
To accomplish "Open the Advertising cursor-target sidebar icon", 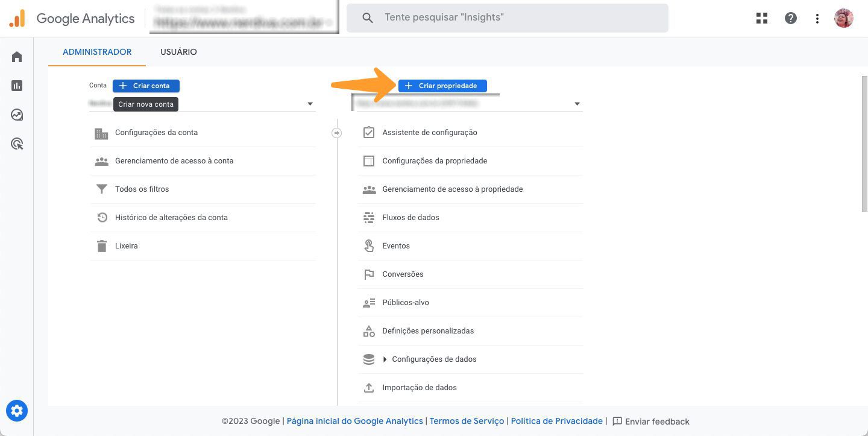I will (x=17, y=144).
